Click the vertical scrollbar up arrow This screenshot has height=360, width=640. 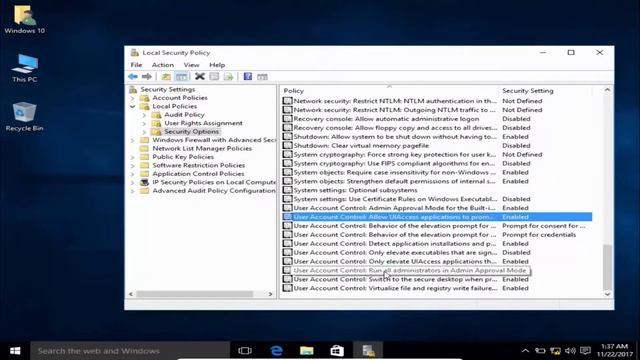click(607, 90)
